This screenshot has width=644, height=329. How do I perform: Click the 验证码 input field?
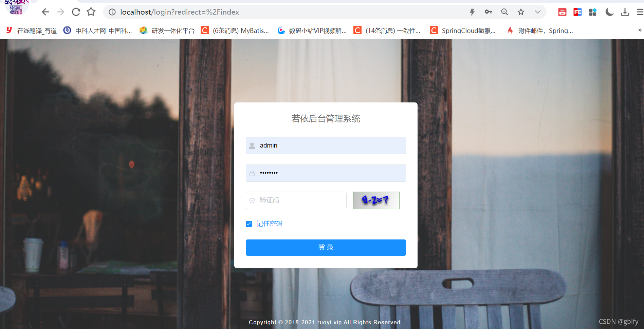(x=296, y=200)
